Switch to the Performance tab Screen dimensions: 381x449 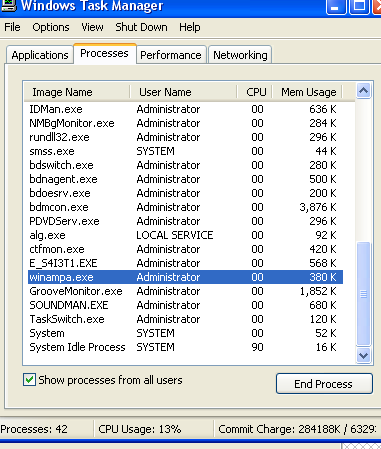(x=171, y=55)
